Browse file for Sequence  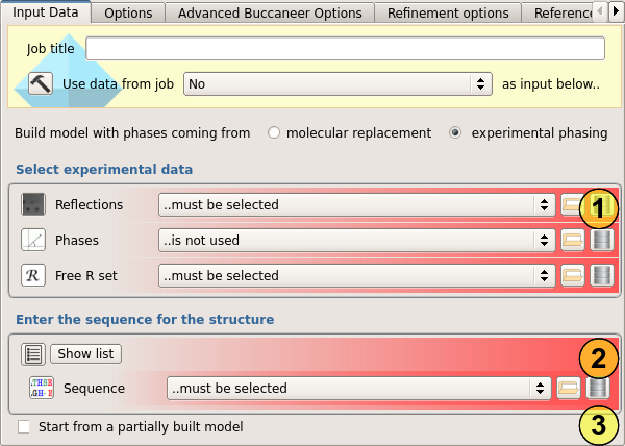pyautogui.click(x=568, y=388)
